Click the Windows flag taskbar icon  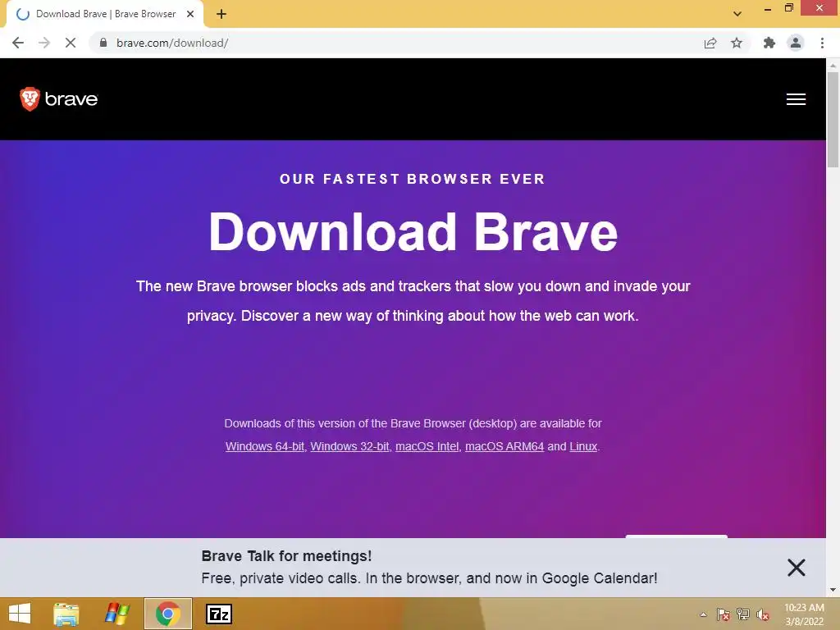[116, 614]
